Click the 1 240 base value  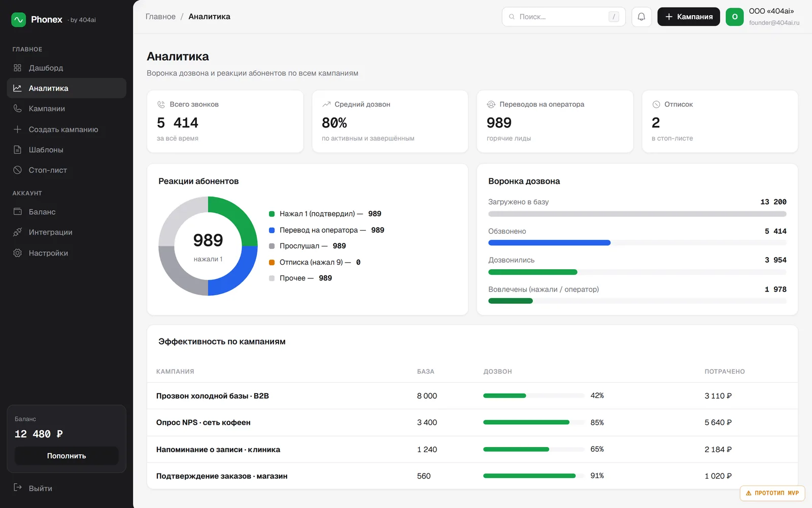[x=427, y=449]
